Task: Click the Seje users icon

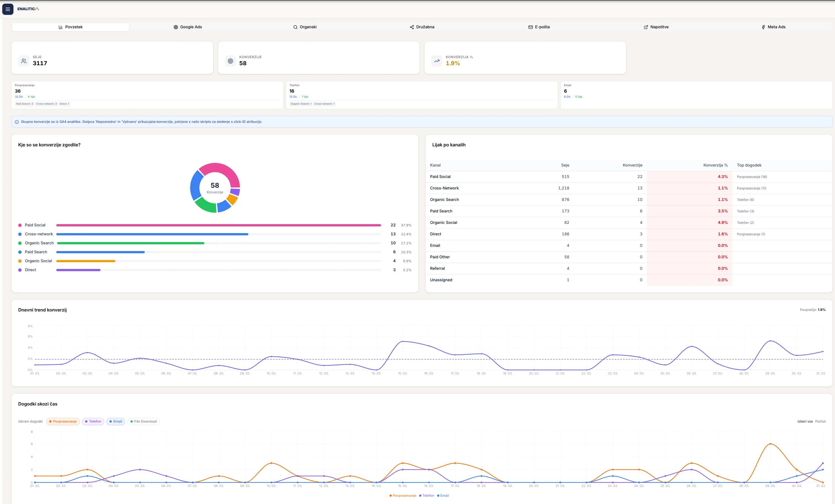Action: click(24, 61)
